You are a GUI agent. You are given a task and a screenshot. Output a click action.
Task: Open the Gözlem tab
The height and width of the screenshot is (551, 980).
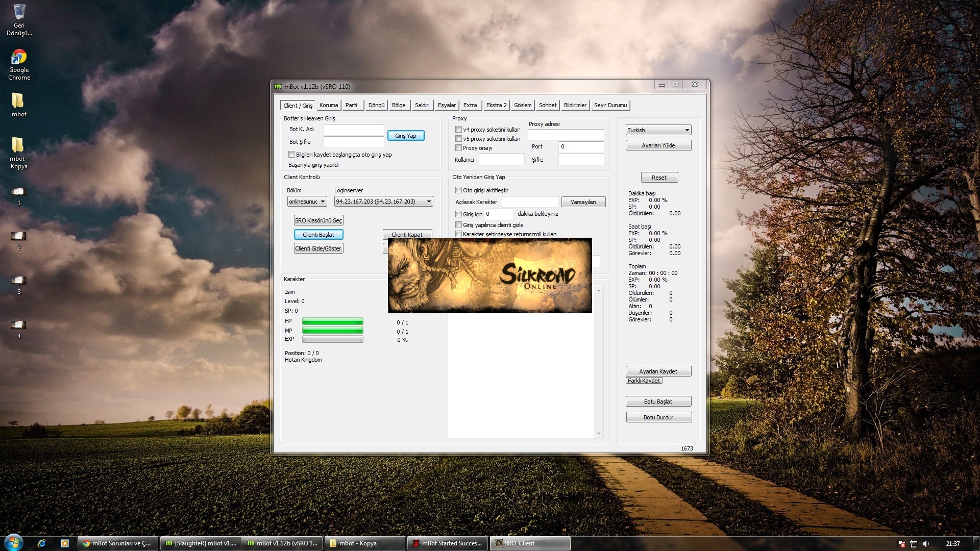coord(523,106)
